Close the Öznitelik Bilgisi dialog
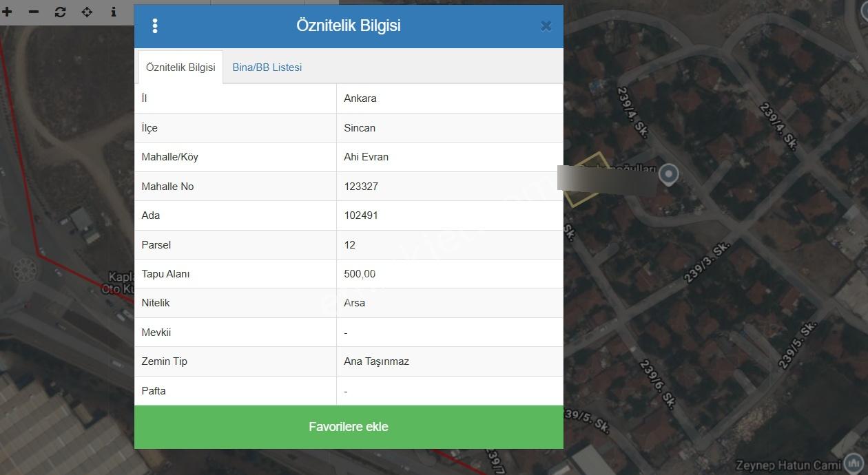Screen dimensions: 868x475 point(546,26)
